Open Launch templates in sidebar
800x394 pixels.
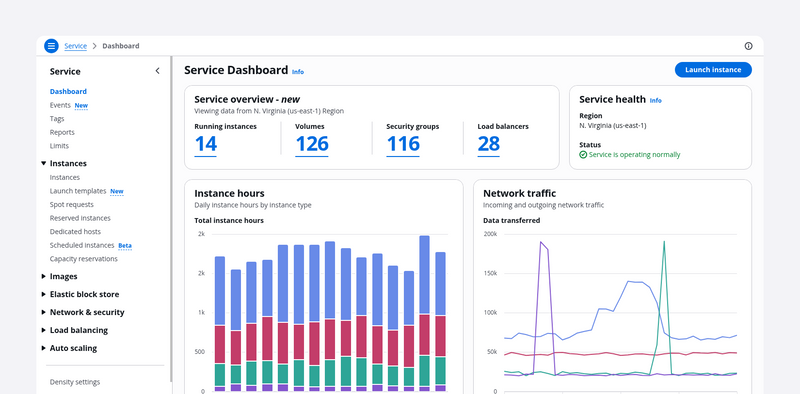tap(78, 191)
